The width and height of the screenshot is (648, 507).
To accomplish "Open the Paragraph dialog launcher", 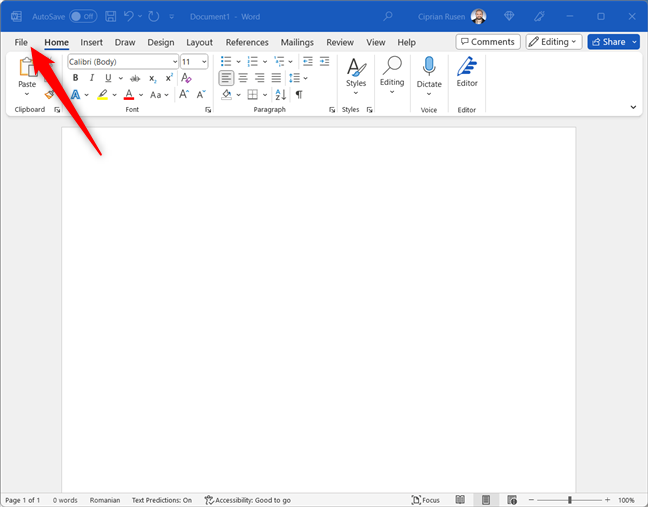I will click(332, 110).
